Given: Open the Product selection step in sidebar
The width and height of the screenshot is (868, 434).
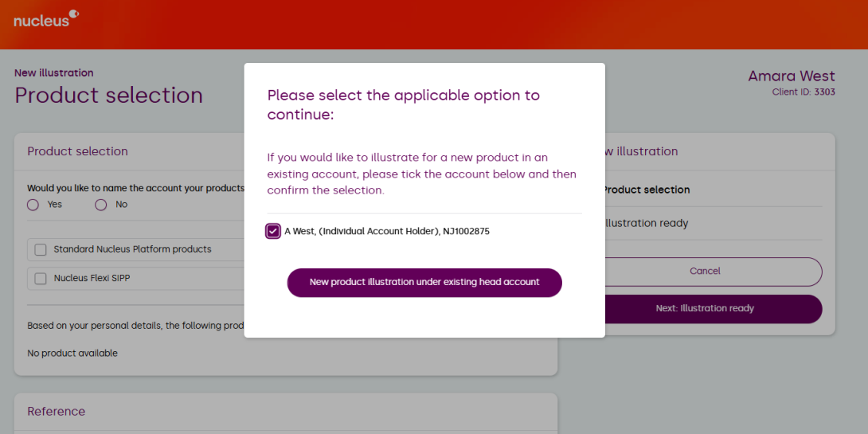Looking at the screenshot, I should [x=646, y=190].
